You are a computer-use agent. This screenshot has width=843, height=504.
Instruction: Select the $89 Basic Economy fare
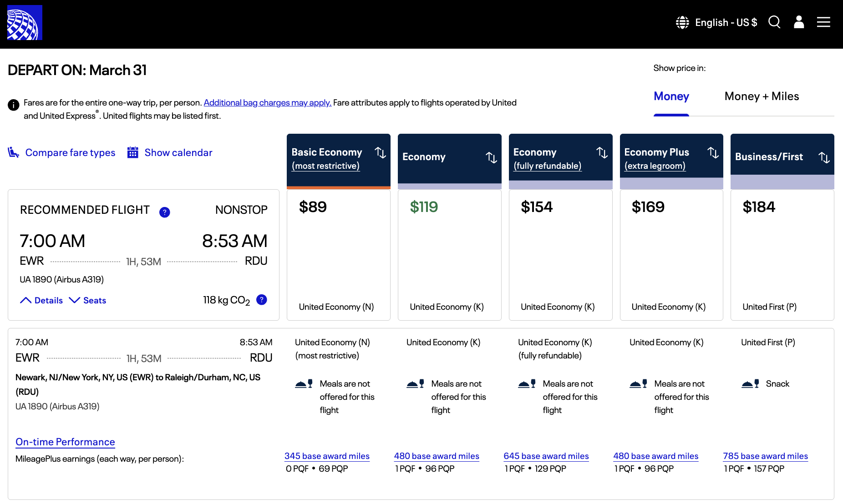pos(339,255)
